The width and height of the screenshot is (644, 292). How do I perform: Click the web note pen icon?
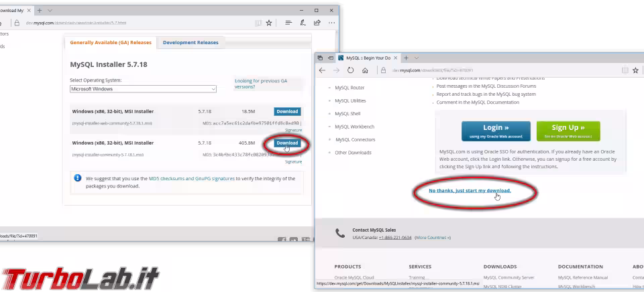tap(303, 22)
